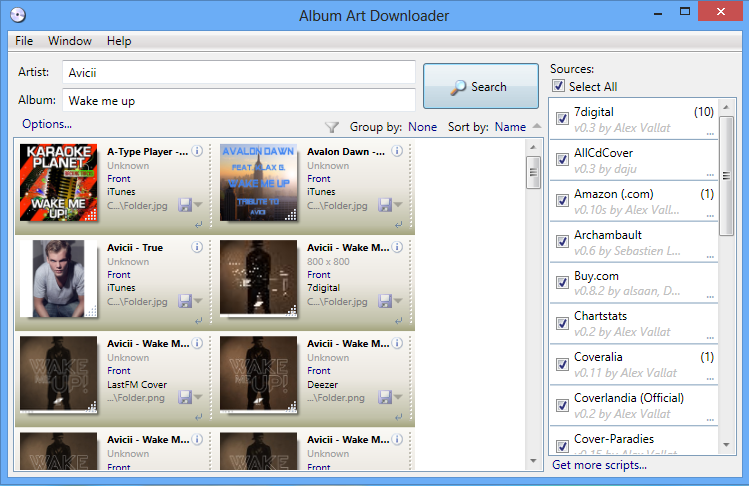The width and height of the screenshot is (749, 486).
Task: Disable the Amazon (.com) source
Action: pyautogui.click(x=562, y=200)
